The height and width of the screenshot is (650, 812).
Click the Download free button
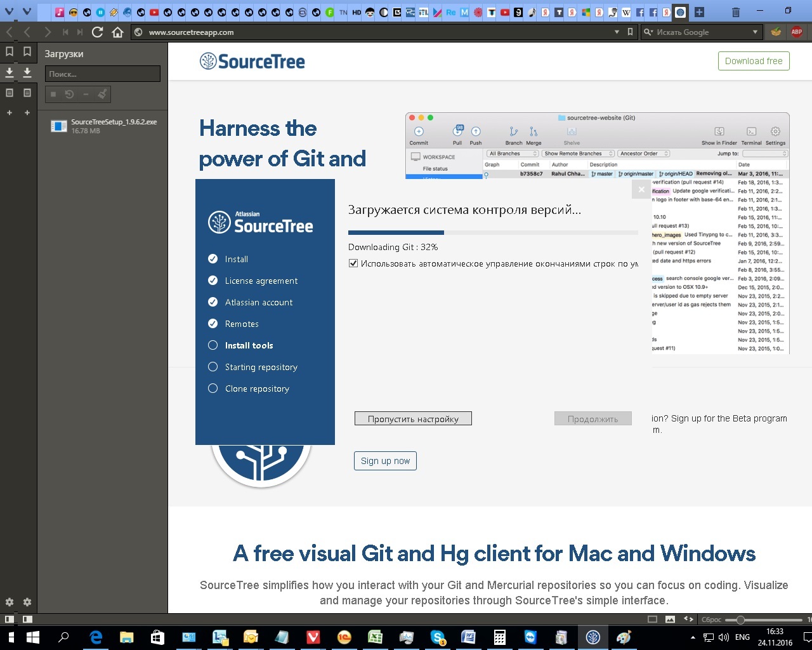click(x=754, y=61)
